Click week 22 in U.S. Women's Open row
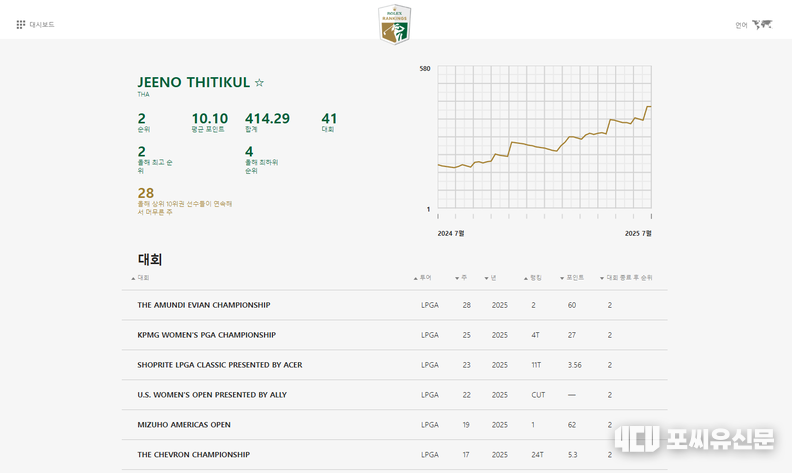 click(x=467, y=395)
